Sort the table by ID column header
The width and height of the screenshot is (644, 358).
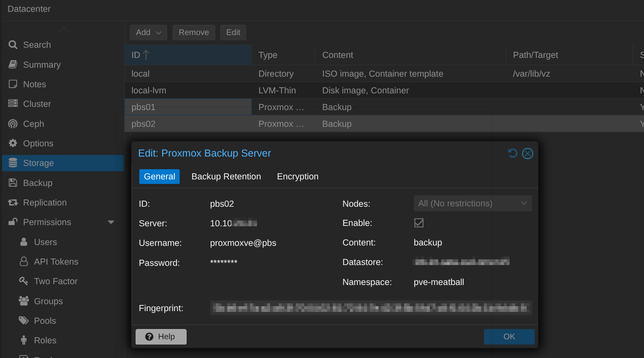188,55
